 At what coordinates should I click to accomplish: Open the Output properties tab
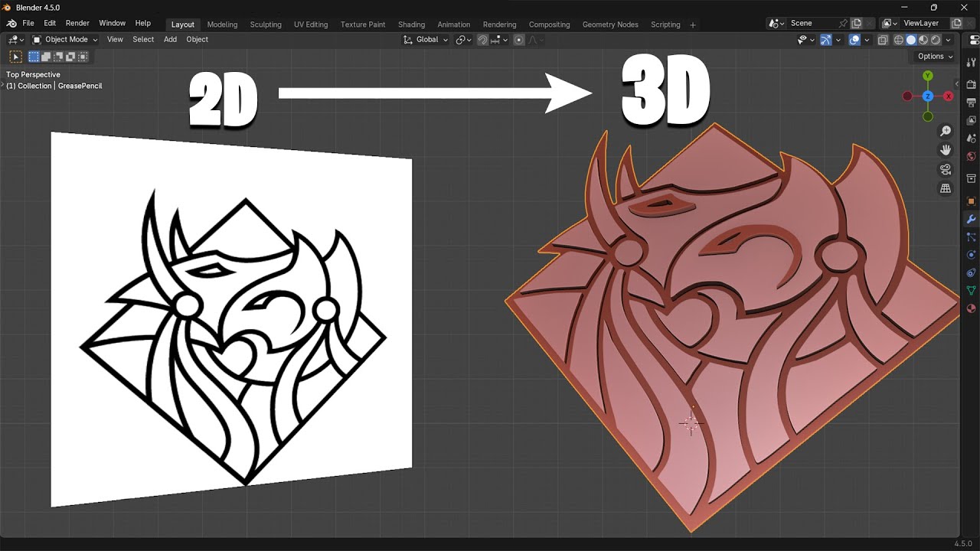tap(971, 103)
